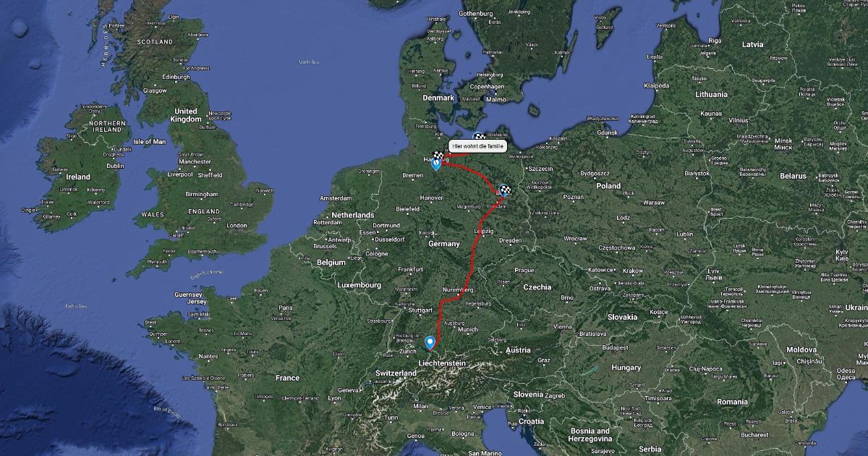Click the Romania country label
This screenshot has width=868, height=456.
(733, 401)
